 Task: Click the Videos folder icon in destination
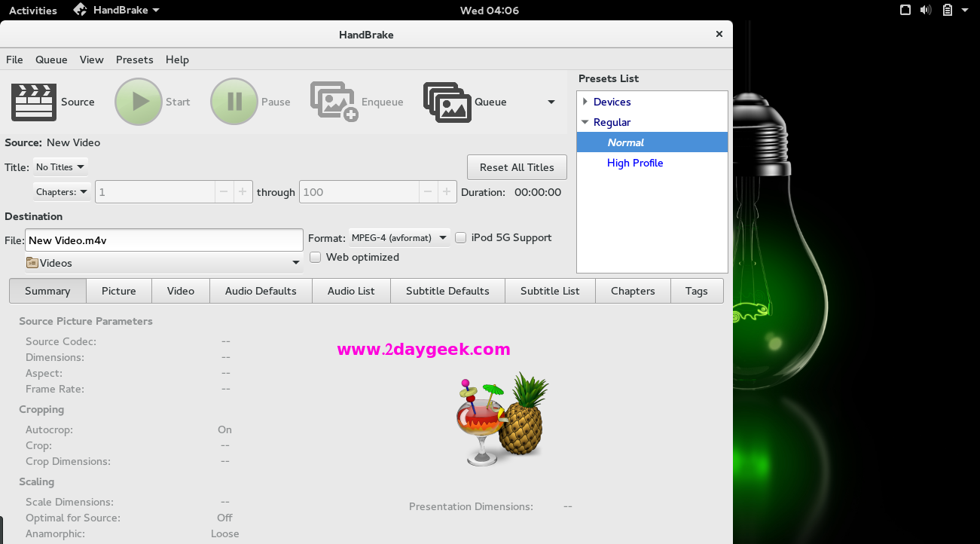32,263
